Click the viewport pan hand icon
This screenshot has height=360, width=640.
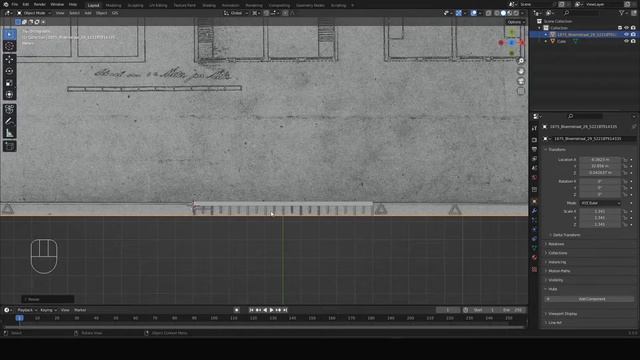click(x=521, y=71)
